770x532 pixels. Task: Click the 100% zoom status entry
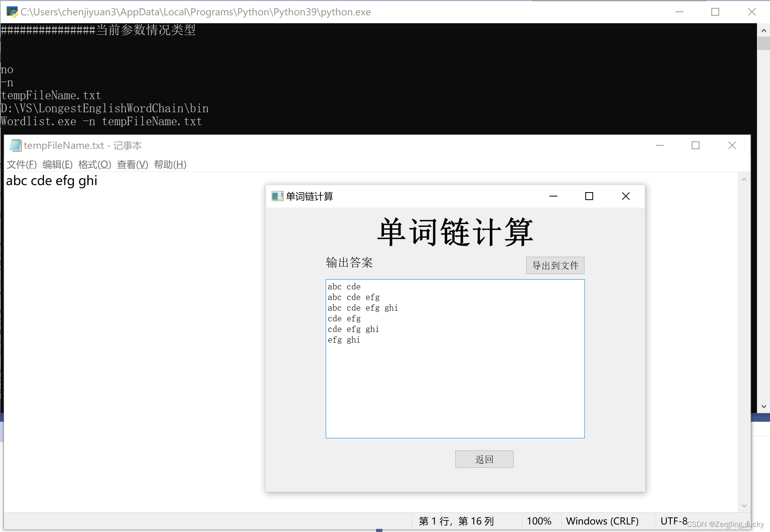[x=539, y=521]
